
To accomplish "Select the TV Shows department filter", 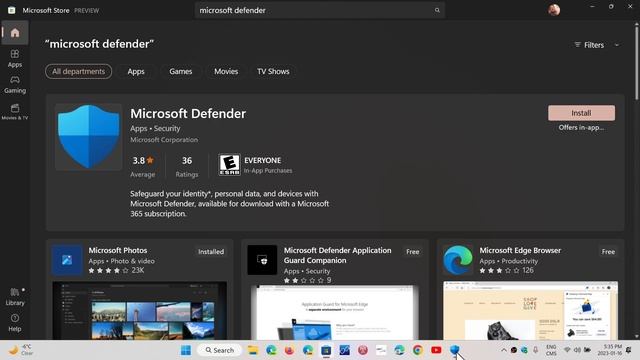I will [x=273, y=71].
